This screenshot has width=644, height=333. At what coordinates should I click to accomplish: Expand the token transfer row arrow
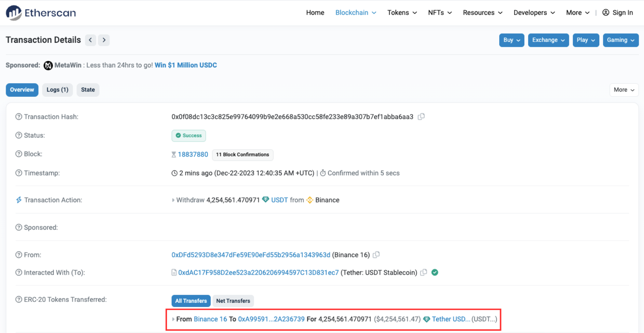(173, 319)
